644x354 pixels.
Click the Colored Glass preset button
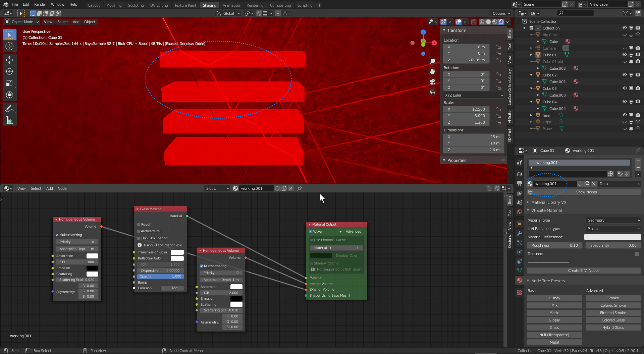pos(613,320)
